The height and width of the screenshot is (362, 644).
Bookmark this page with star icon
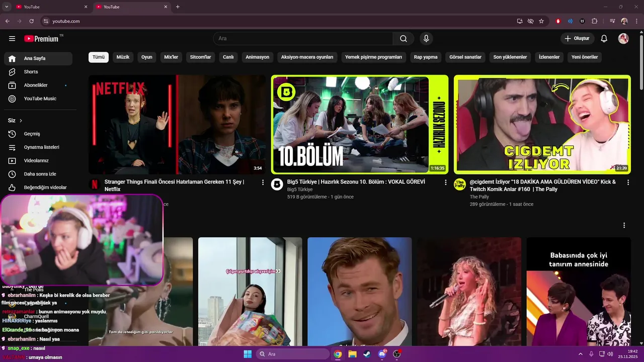[x=541, y=21]
